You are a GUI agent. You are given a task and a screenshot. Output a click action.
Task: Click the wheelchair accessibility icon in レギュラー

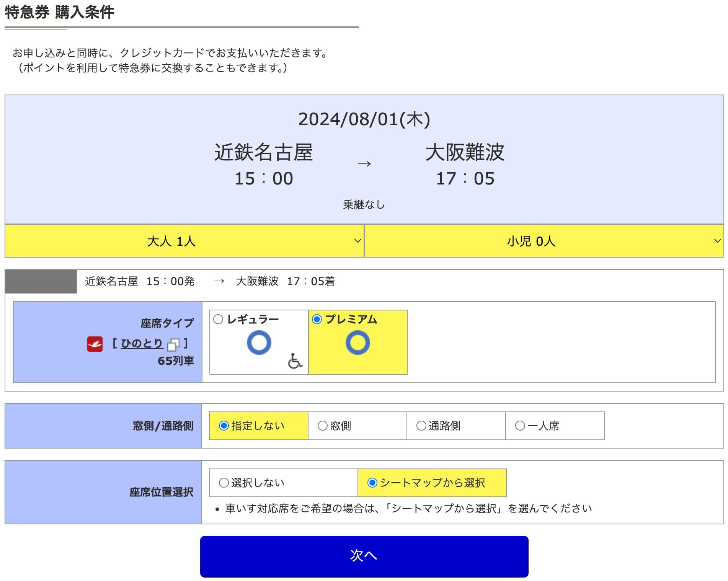295,361
